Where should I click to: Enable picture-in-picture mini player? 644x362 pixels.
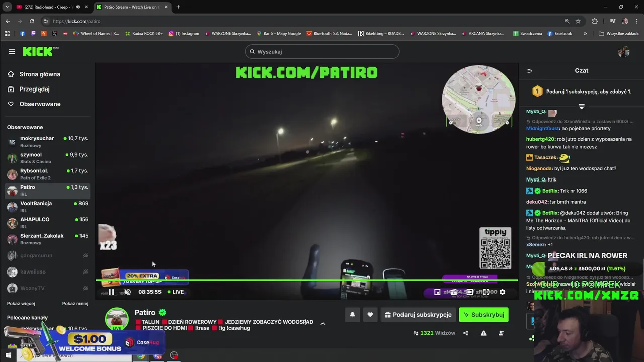click(437, 292)
